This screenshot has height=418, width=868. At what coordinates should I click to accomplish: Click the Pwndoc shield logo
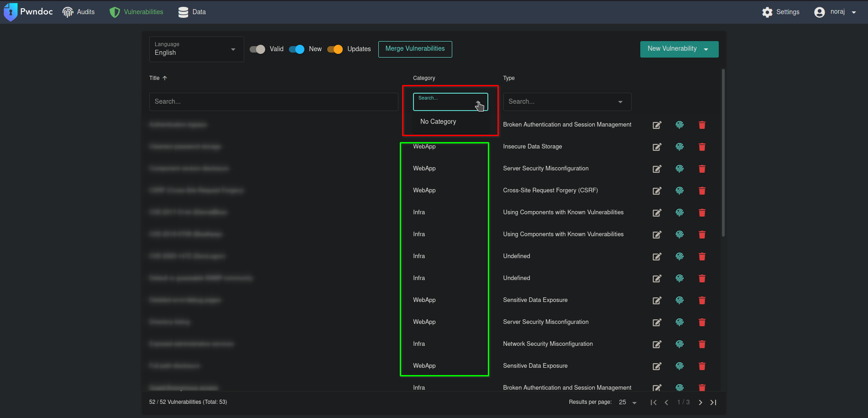pyautogui.click(x=11, y=11)
